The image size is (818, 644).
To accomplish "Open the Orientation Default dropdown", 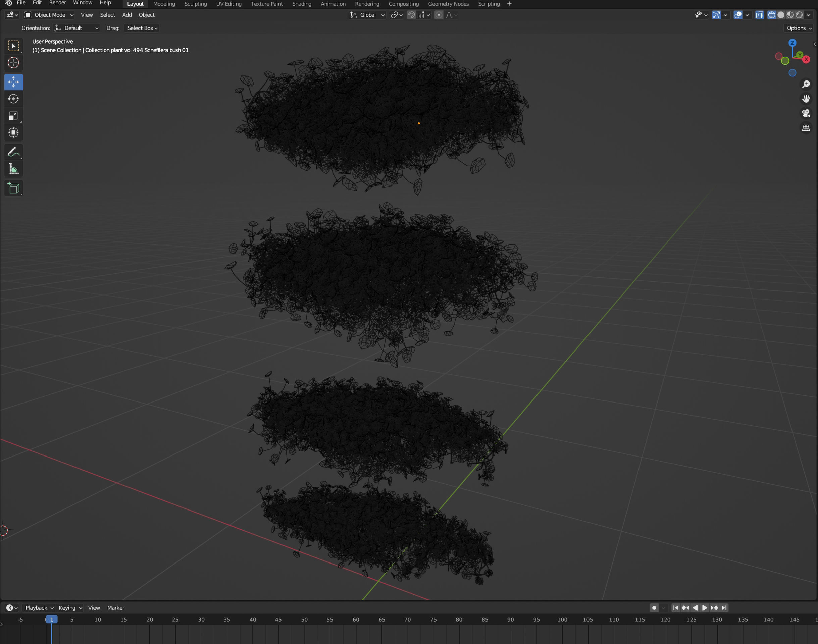I will [76, 28].
